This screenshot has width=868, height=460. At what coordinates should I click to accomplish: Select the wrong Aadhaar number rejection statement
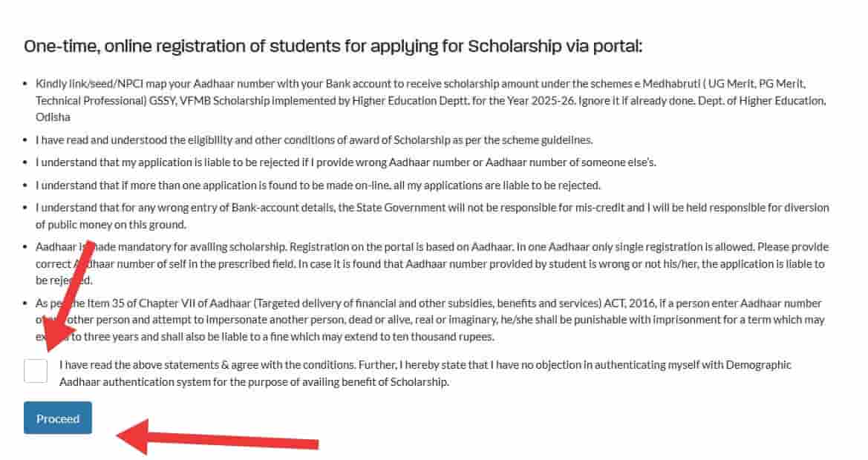[345, 162]
